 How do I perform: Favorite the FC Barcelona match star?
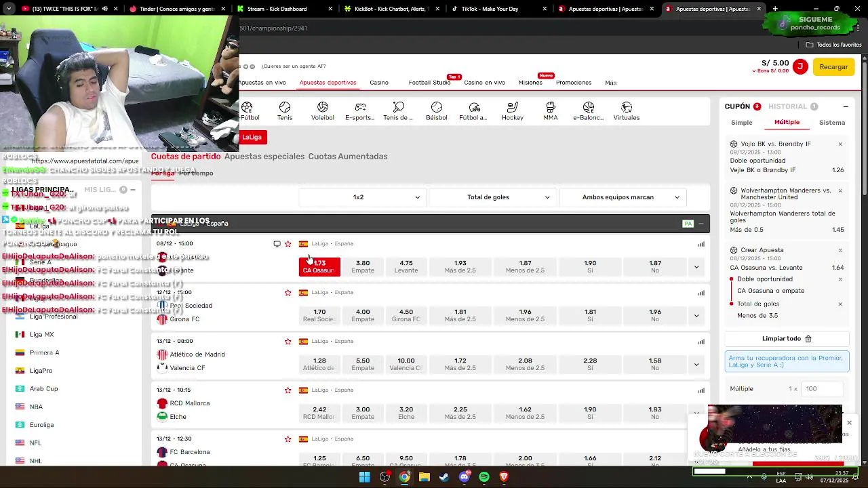click(288, 439)
